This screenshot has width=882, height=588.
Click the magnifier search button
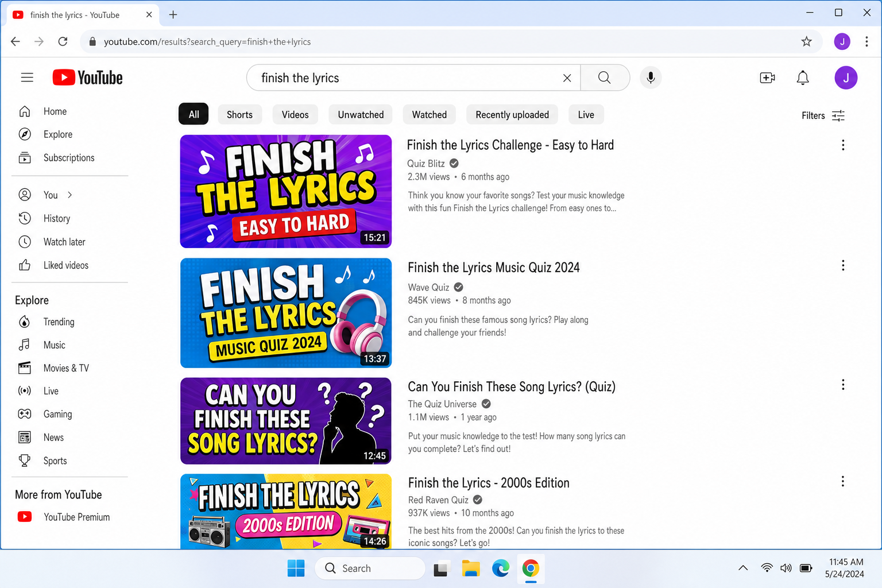coord(605,78)
